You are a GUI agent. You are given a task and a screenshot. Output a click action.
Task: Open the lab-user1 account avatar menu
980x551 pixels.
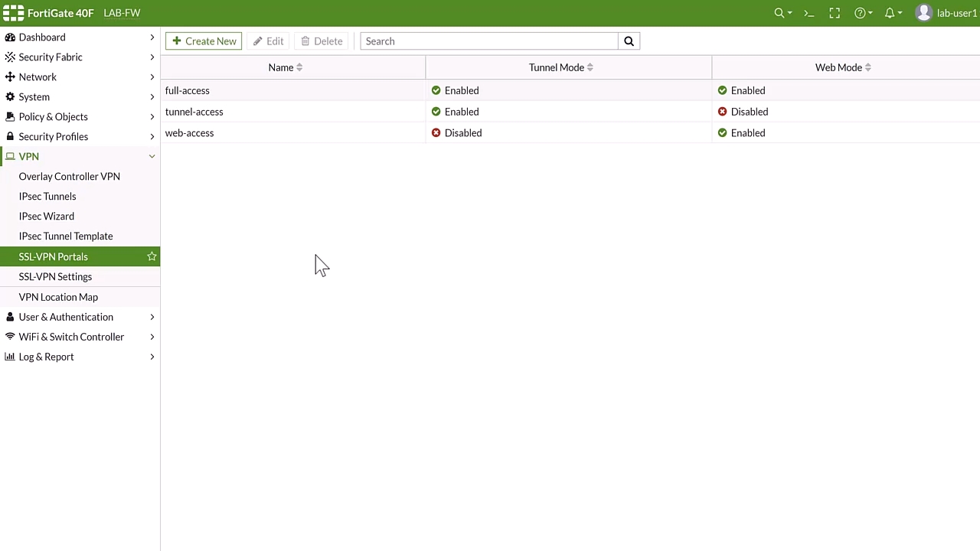tap(924, 13)
